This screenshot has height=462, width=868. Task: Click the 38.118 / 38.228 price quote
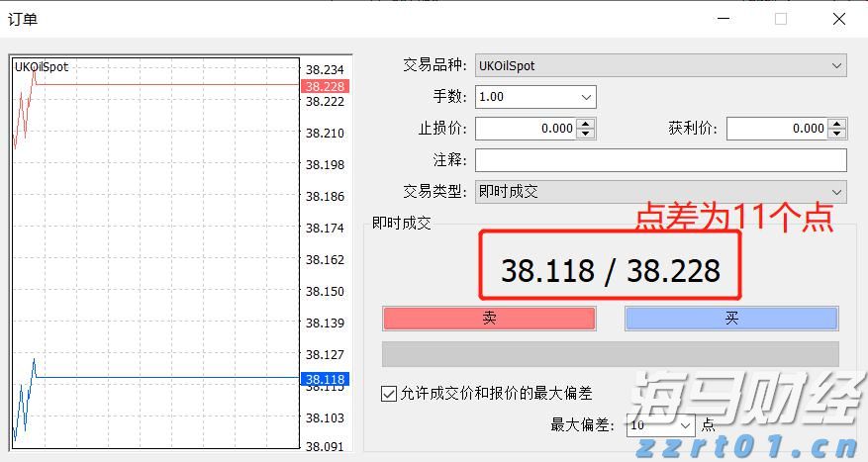(610, 270)
